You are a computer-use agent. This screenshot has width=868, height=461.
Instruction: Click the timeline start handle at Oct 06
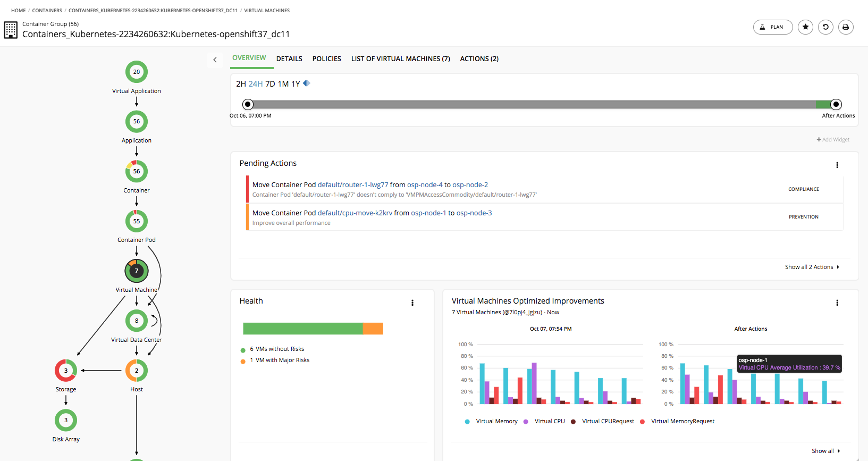click(x=248, y=104)
